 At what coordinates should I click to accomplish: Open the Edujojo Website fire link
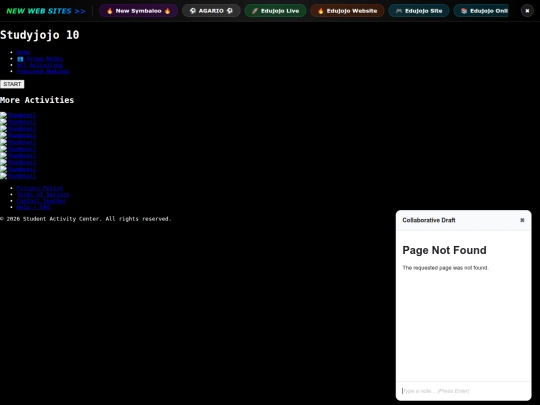tap(347, 11)
